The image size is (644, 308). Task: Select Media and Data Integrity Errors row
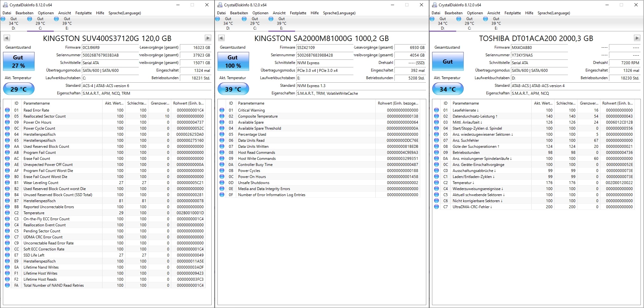click(x=319, y=189)
